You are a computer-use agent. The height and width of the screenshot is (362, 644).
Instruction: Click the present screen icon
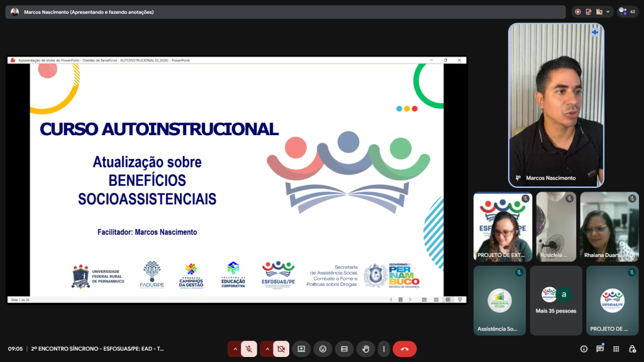301,349
